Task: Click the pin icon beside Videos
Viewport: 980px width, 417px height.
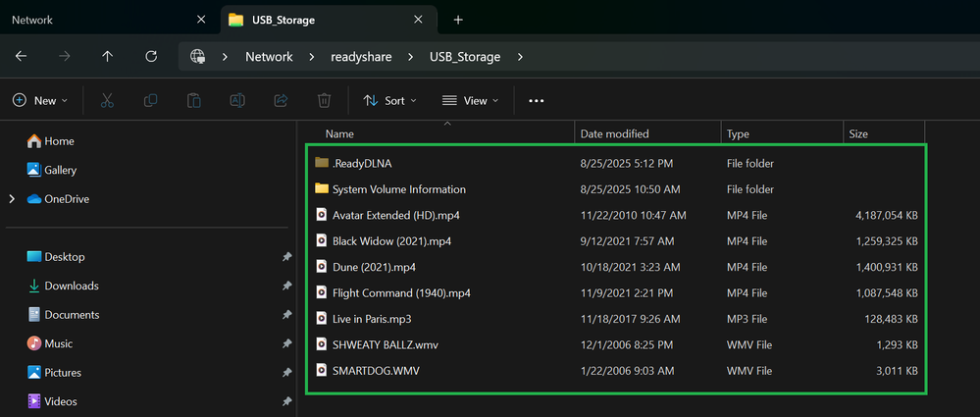Action: tap(286, 400)
